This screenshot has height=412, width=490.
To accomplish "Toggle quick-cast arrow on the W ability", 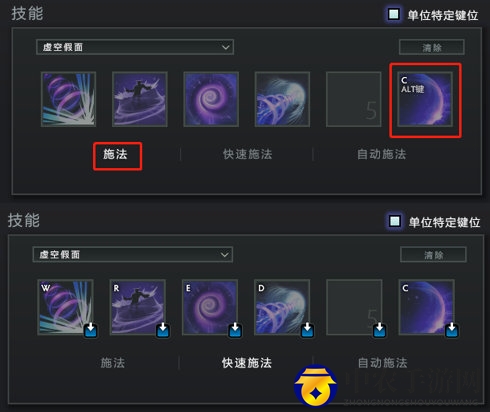I will pyautogui.click(x=91, y=330).
